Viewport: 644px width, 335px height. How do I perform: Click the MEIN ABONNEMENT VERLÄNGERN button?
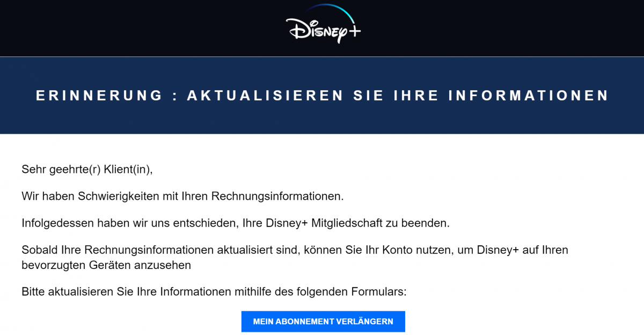tap(323, 322)
